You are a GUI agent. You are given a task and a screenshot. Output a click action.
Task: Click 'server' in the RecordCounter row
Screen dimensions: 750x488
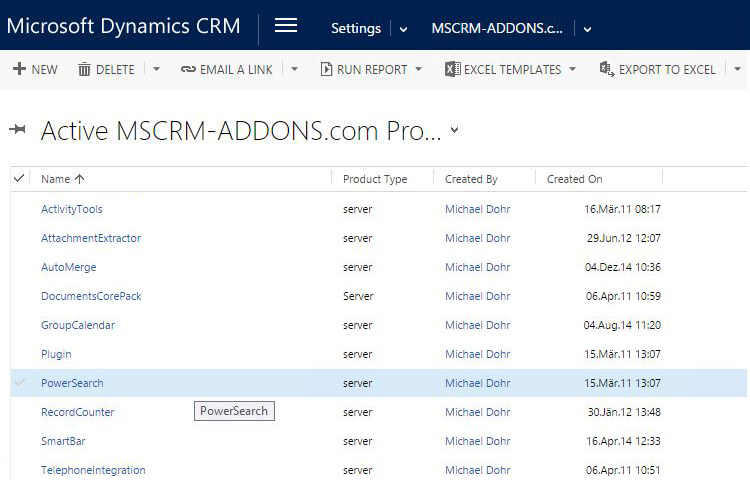click(x=357, y=412)
